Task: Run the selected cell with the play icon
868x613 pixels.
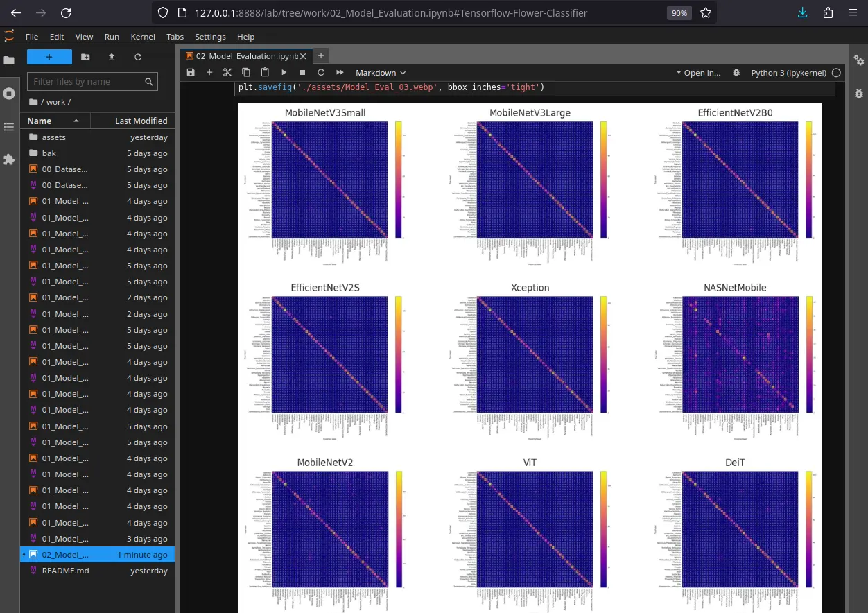Action: (284, 72)
